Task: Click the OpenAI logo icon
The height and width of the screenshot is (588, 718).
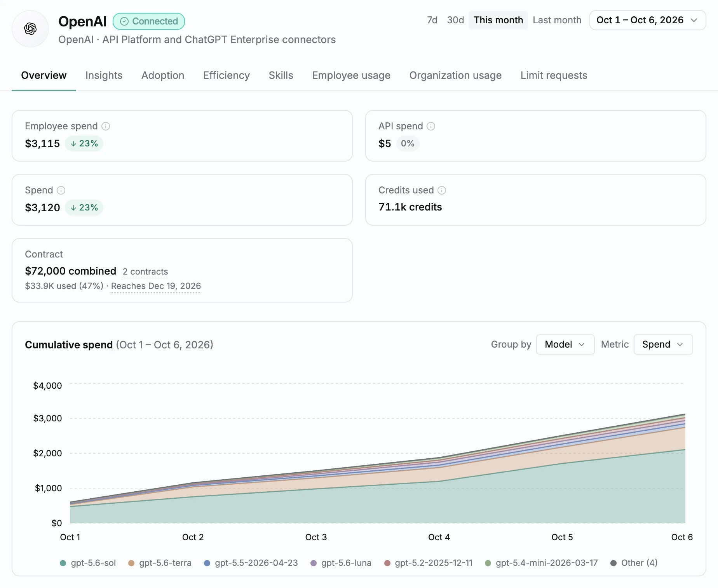Action: [x=30, y=29]
